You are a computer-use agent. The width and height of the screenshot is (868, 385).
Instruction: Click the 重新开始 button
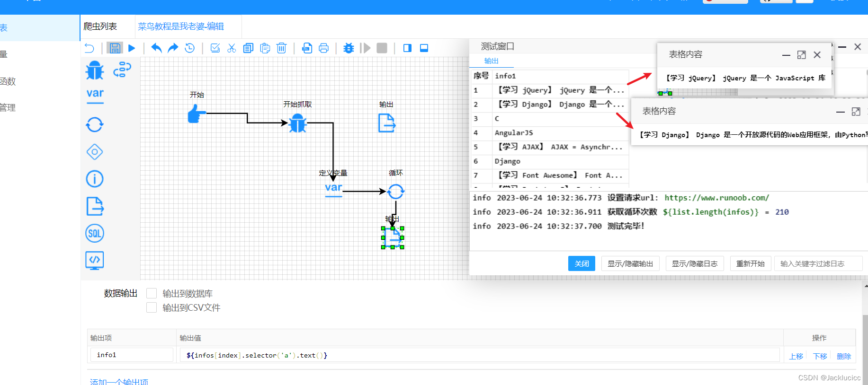point(751,263)
